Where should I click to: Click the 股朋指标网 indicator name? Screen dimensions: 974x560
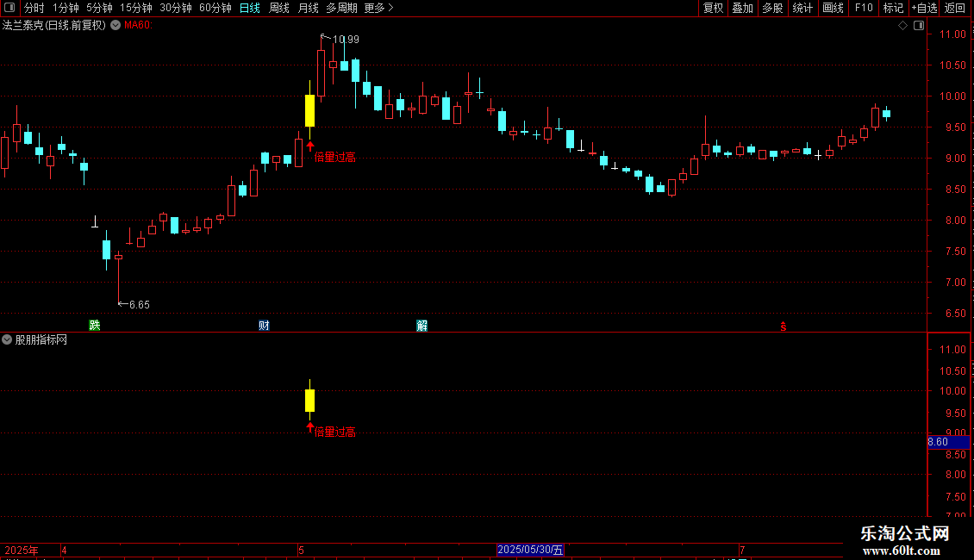point(41,339)
